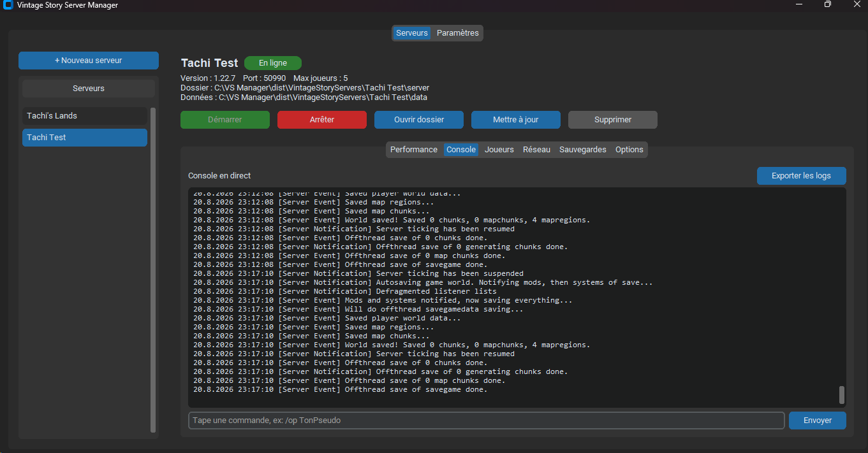Restore down the Server Manager window
Image resolution: width=868 pixels, height=453 pixels.
coord(828,5)
